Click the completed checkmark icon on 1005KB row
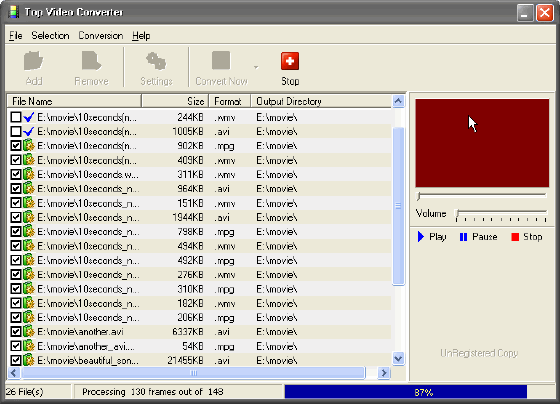The image size is (560, 404). point(29,131)
